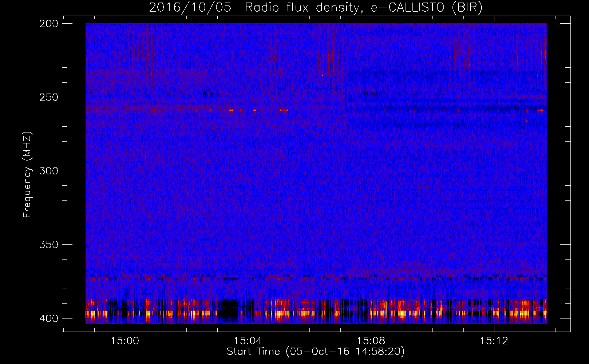Click the 400 frequency tick label

click(48, 318)
